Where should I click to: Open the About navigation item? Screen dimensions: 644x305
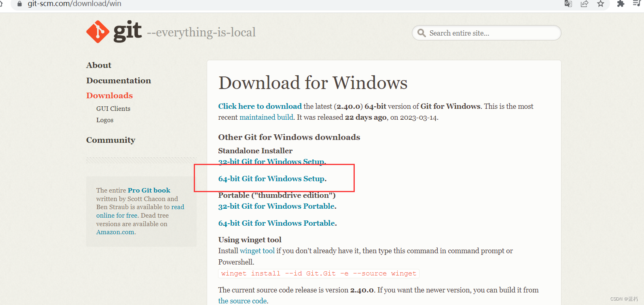tap(99, 65)
